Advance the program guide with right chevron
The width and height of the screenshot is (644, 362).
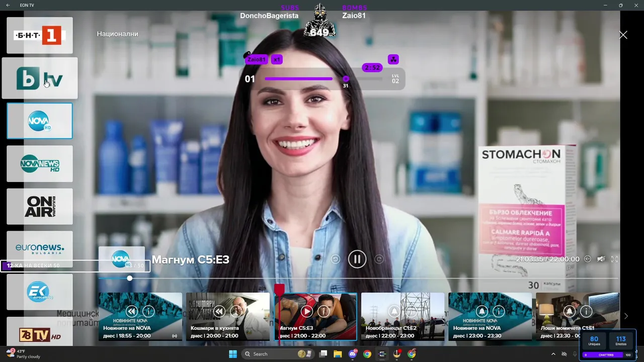[x=626, y=316]
